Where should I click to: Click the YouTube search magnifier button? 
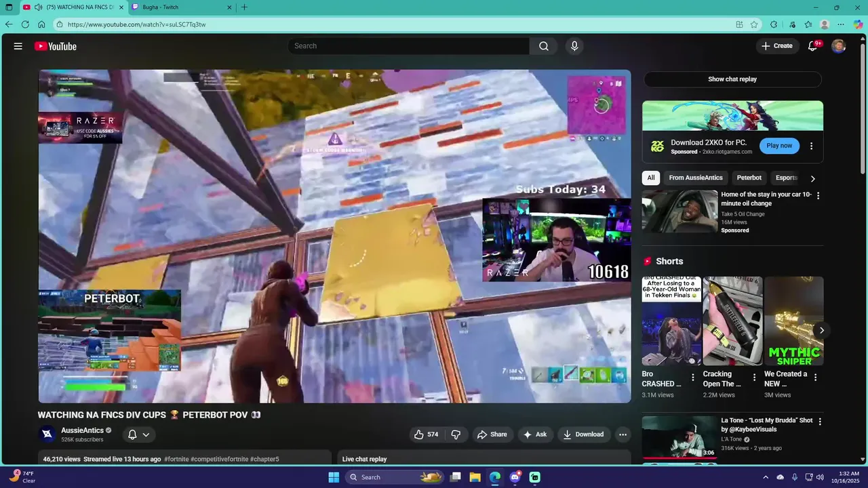pos(544,46)
